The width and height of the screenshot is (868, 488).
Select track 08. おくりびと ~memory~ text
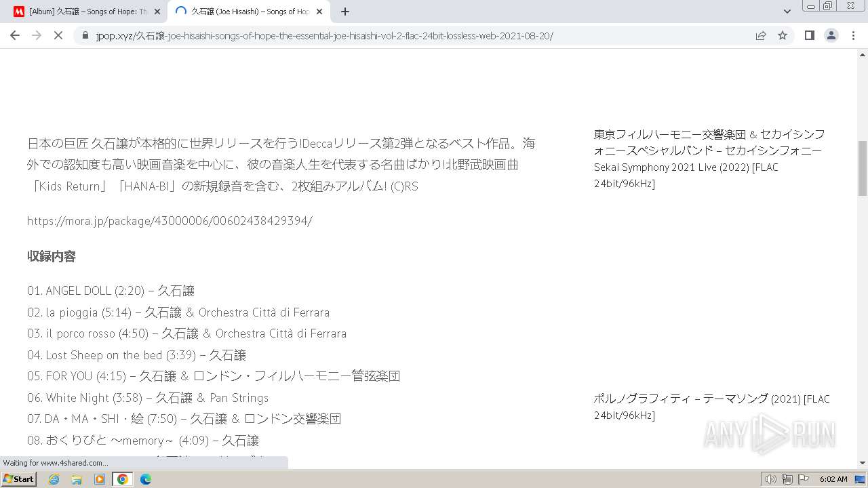(143, 441)
